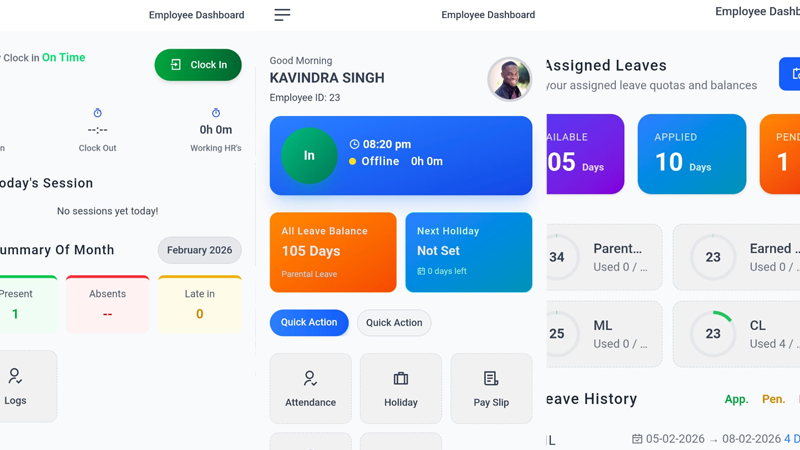Click the stopwatch icon above Working HR's
Screen dimensions: 800x450
pyautogui.click(x=216, y=113)
